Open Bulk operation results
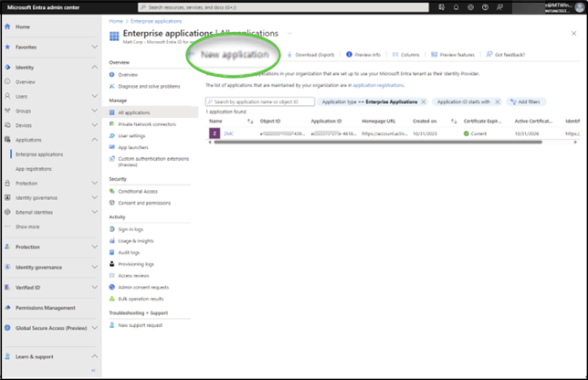The width and height of the screenshot is (588, 380). pyautogui.click(x=141, y=299)
